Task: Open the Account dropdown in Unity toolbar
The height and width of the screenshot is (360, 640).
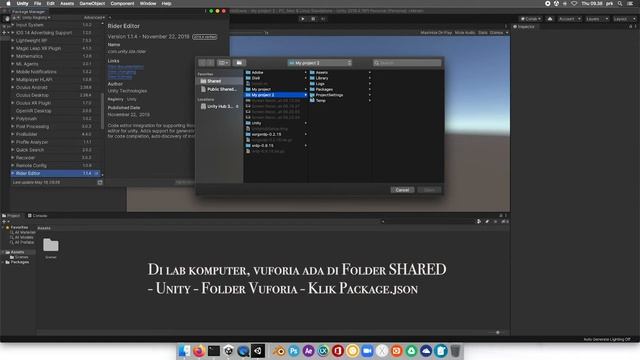Action: click(x=569, y=19)
